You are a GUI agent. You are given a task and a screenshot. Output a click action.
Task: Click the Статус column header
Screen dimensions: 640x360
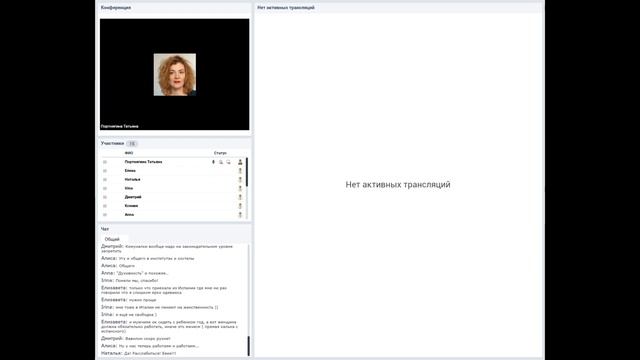220,153
